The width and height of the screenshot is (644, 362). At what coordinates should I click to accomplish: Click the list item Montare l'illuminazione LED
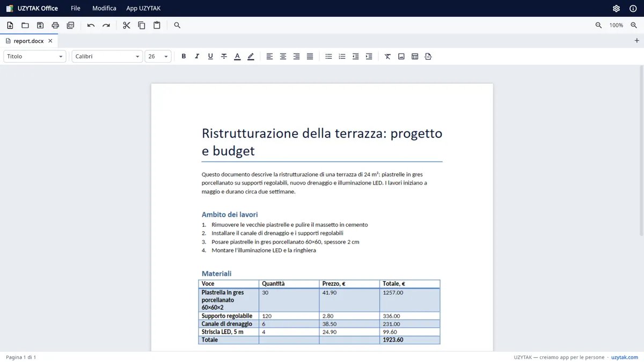point(264,250)
